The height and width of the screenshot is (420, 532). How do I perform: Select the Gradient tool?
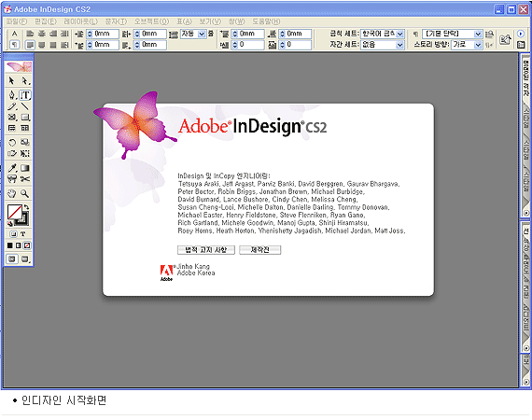pos(25,168)
